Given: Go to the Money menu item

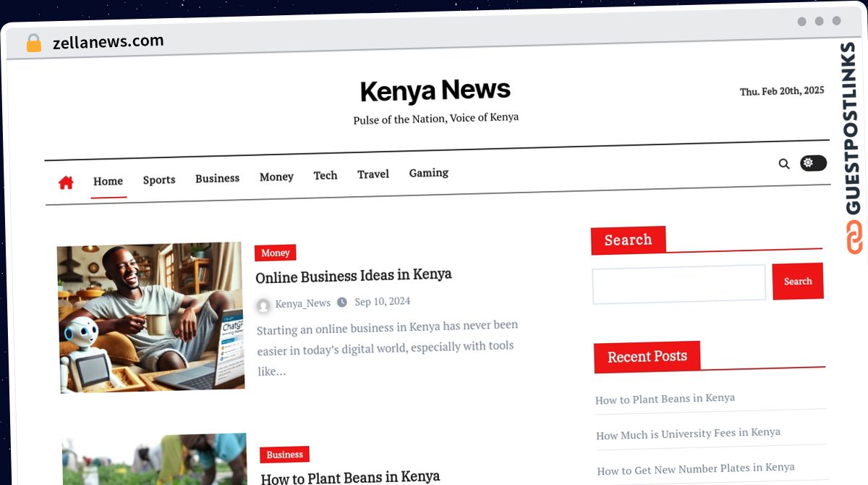Looking at the screenshot, I should click(276, 177).
